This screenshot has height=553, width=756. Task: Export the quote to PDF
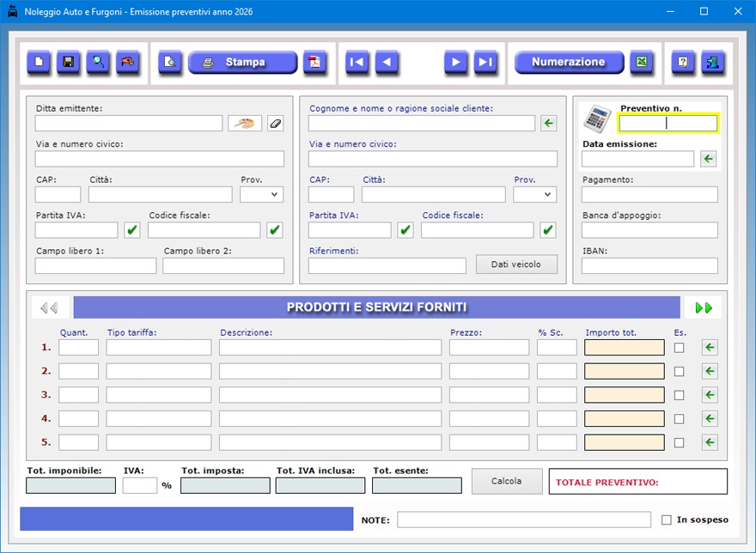coord(315,63)
